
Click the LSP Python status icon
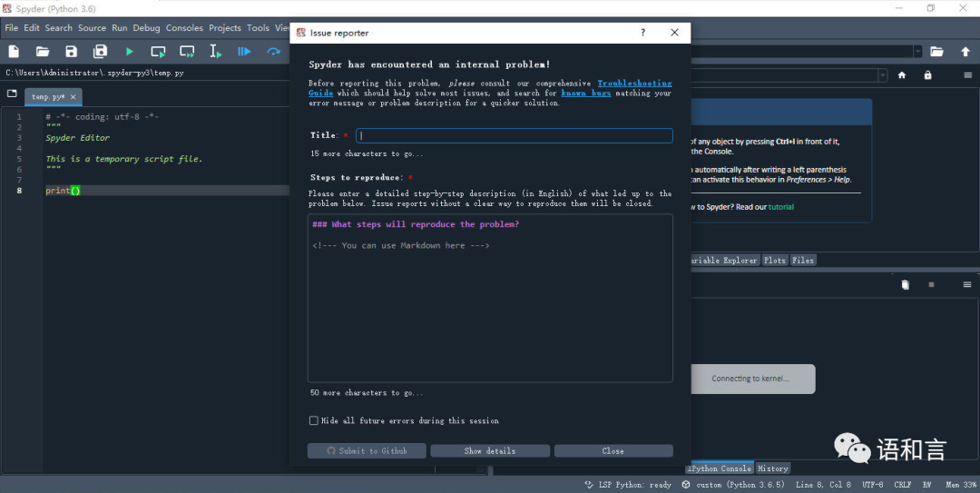click(x=589, y=484)
